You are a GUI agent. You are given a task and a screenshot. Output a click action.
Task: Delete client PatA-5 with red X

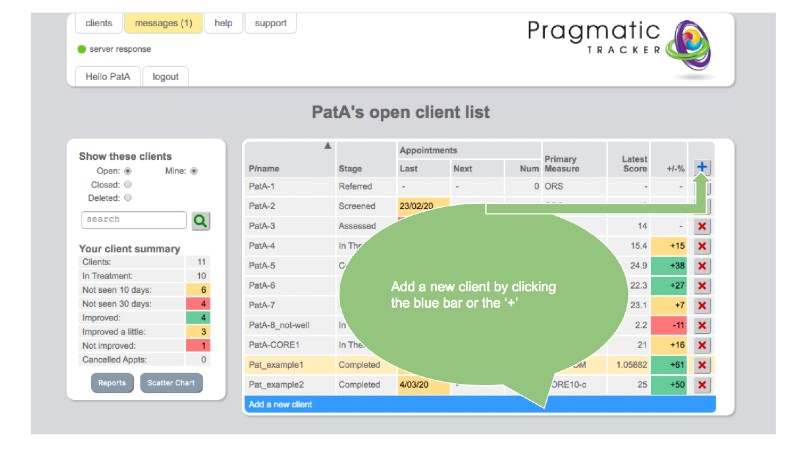coord(702,266)
